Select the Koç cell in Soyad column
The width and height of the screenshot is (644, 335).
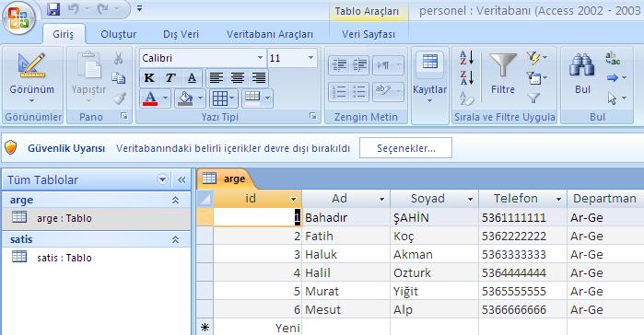coord(434,237)
